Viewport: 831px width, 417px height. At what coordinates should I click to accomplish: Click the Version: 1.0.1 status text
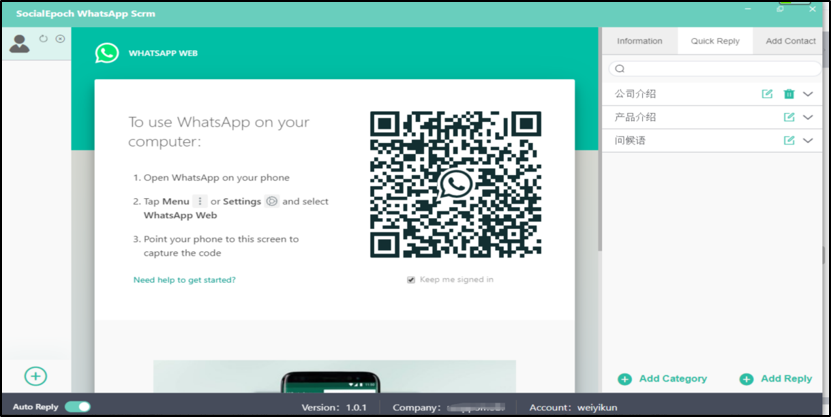click(x=334, y=407)
